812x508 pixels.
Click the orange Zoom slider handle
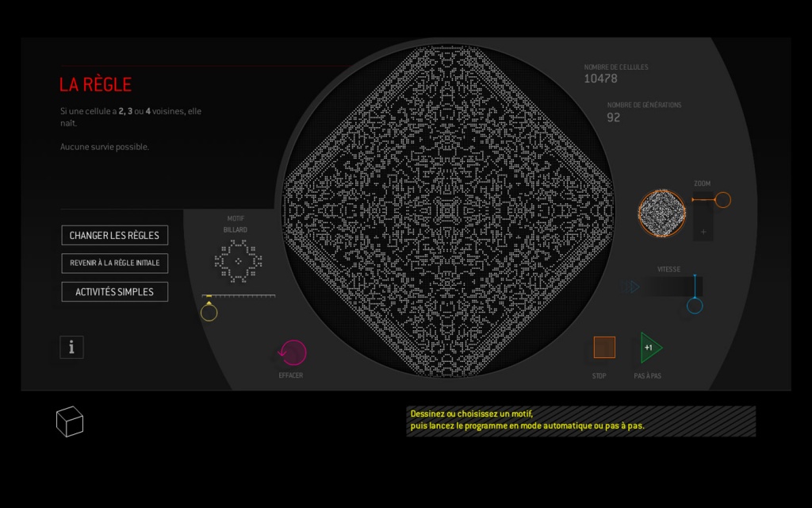click(x=722, y=200)
